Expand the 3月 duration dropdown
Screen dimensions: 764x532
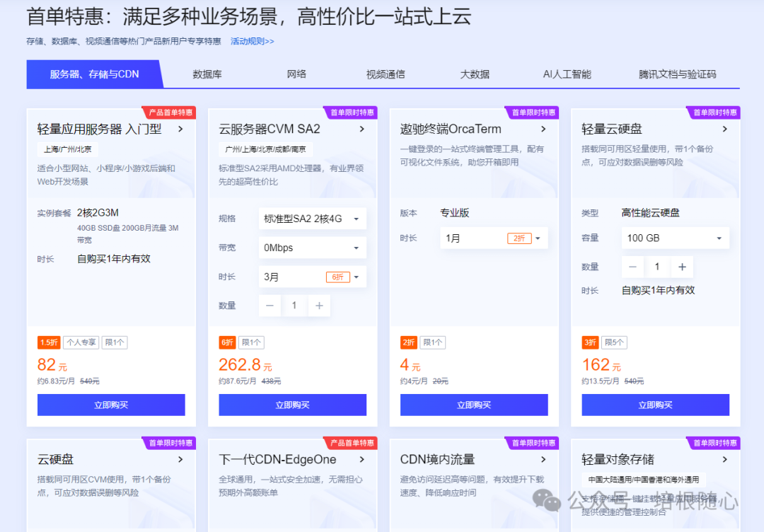pyautogui.click(x=313, y=277)
